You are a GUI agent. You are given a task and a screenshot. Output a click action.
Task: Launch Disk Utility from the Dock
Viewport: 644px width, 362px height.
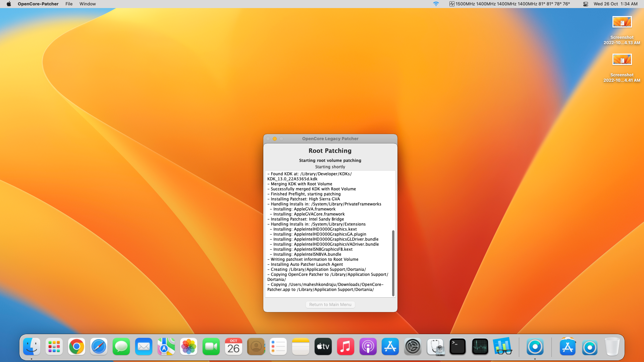click(435, 347)
